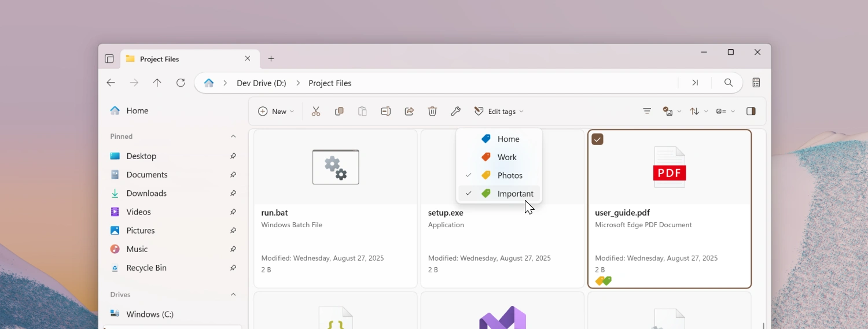Viewport: 868px width, 329px height.
Task: Click Project Files in the breadcrumb
Action: pyautogui.click(x=330, y=83)
